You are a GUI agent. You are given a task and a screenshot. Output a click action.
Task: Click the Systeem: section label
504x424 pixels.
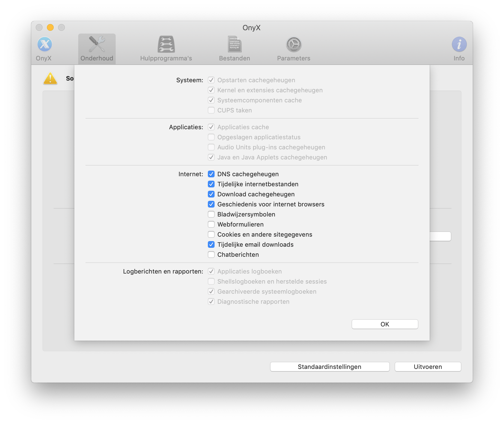tap(190, 80)
